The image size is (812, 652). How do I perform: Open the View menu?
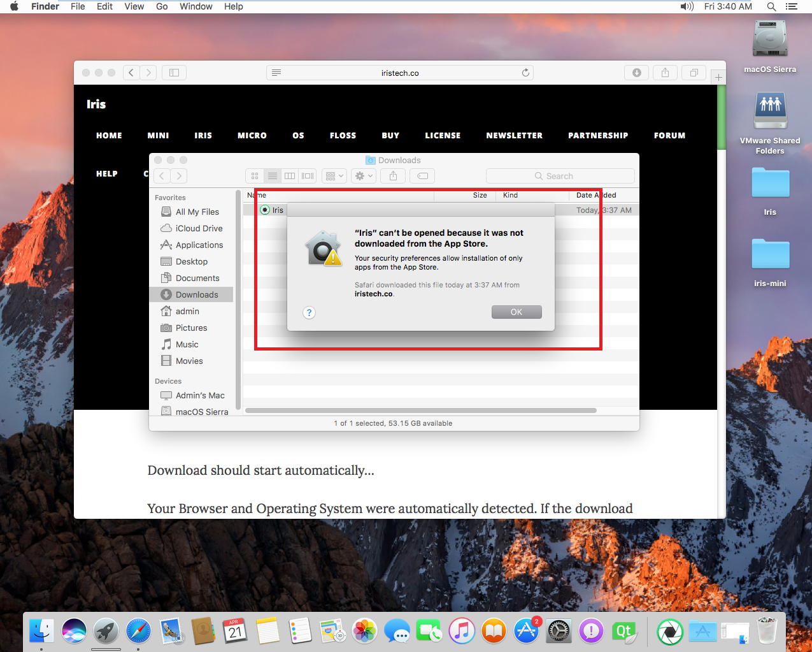coord(134,6)
